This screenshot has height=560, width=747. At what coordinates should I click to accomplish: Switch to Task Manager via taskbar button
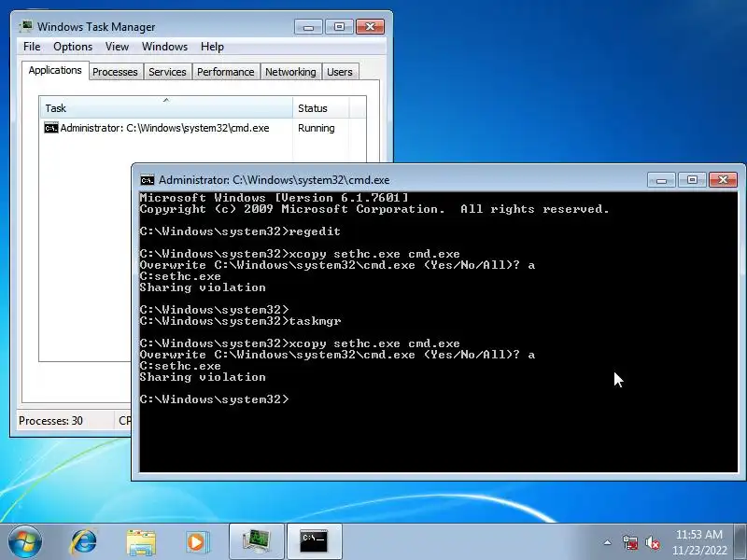[x=257, y=541]
